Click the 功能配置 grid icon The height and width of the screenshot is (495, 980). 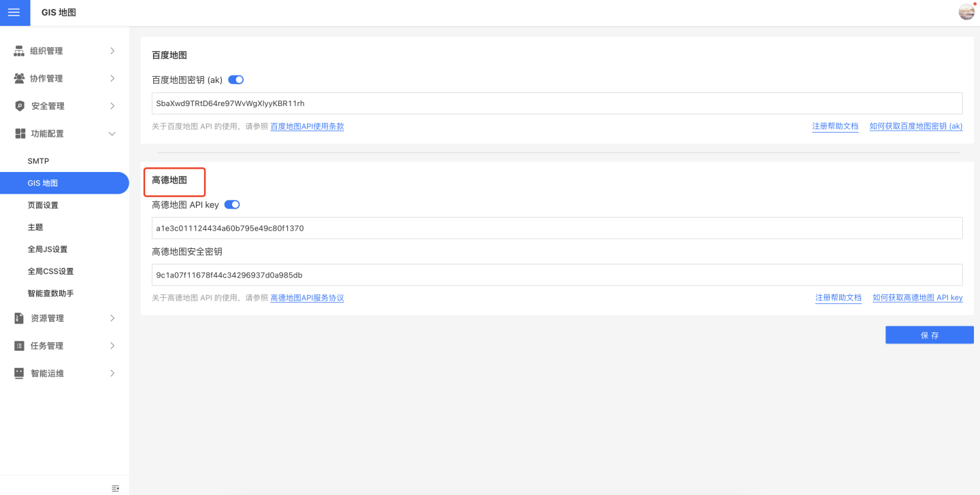click(20, 134)
